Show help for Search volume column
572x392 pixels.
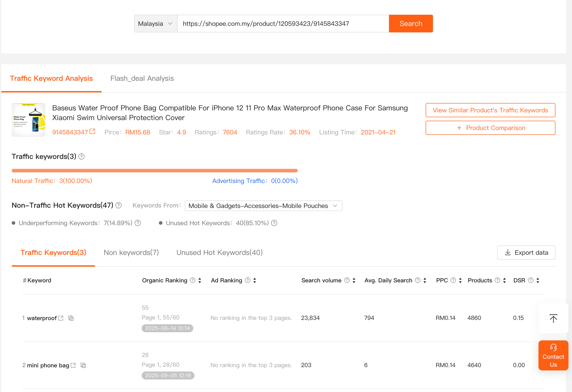(x=347, y=280)
